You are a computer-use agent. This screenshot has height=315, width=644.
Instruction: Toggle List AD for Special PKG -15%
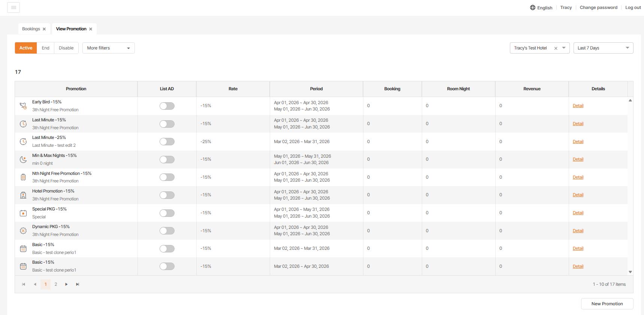(x=167, y=213)
